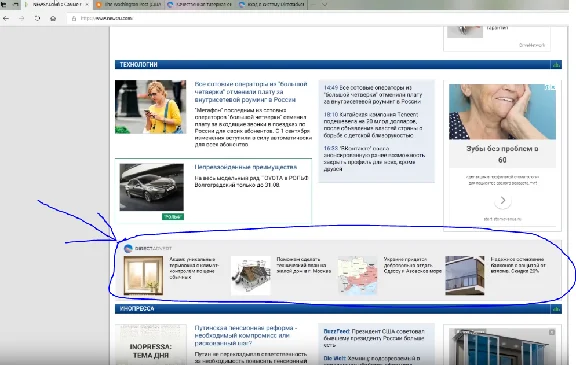Screen dimensions: 576x365
Task: Open the 14:49 news item about operators
Action: point(373,94)
